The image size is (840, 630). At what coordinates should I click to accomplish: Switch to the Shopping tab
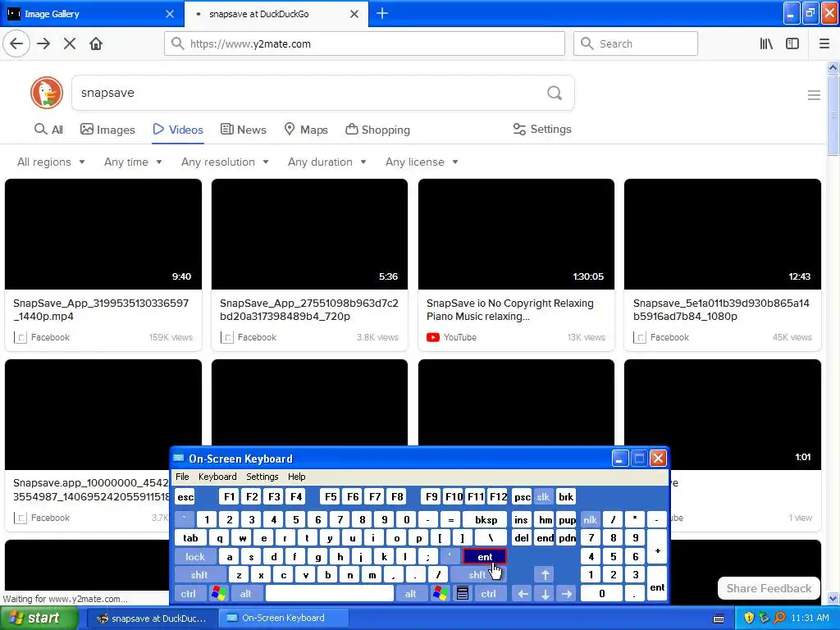pyautogui.click(x=377, y=130)
